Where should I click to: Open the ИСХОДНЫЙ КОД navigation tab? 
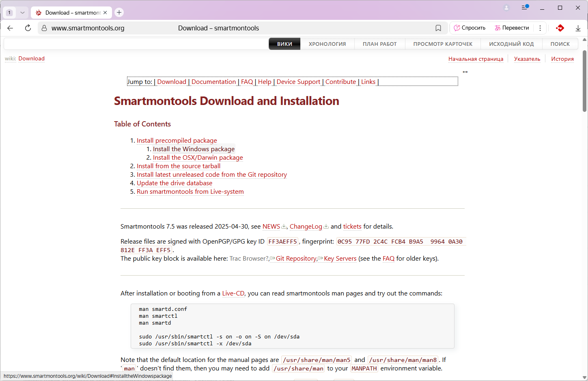tap(511, 44)
